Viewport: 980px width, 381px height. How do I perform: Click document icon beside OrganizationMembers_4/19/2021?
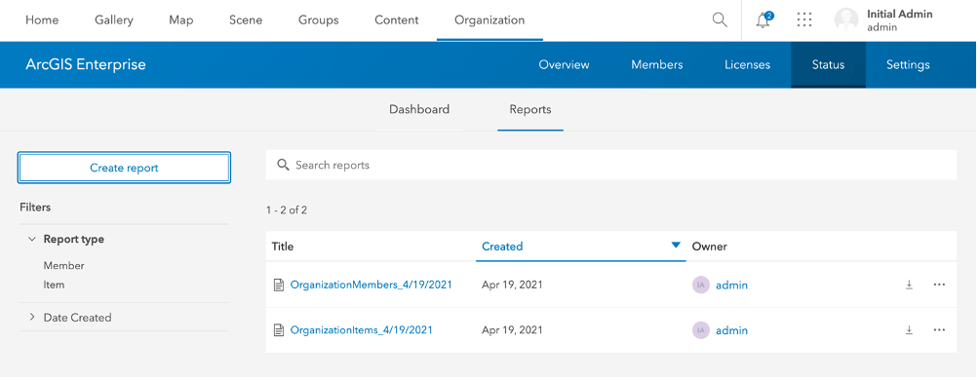(279, 285)
